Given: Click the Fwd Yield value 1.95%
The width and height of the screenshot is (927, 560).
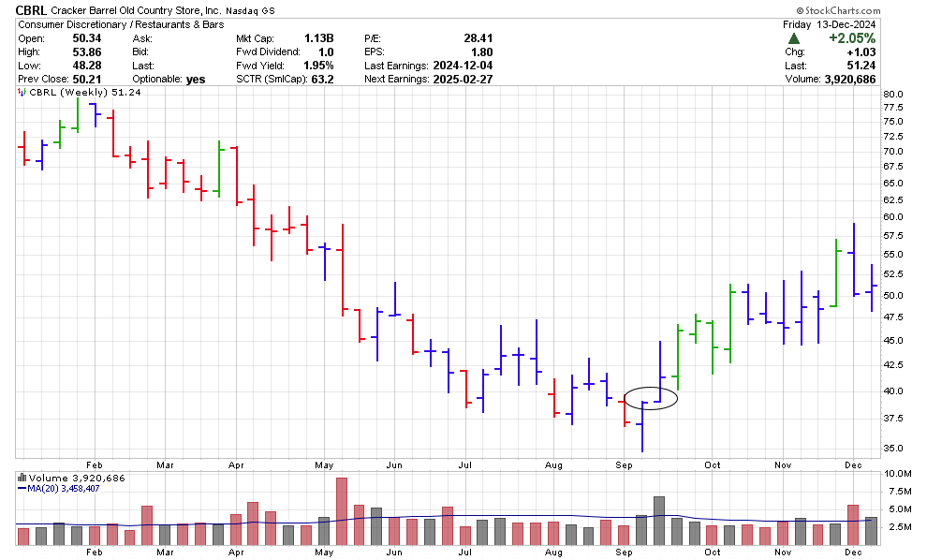Looking at the screenshot, I should click(318, 66).
